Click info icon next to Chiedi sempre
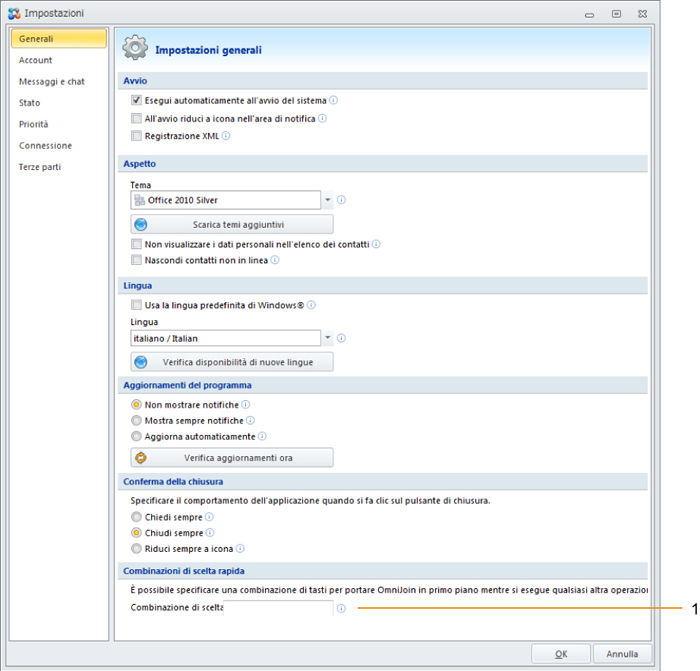Image resolution: width=700 pixels, height=671 pixels. [209, 517]
